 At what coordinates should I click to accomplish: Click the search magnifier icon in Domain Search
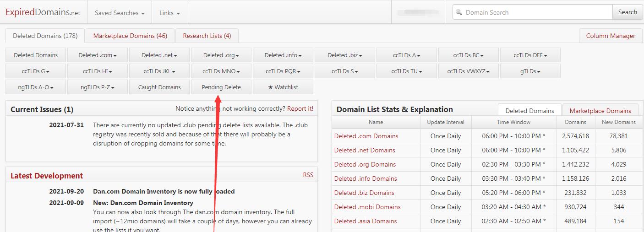(459, 12)
